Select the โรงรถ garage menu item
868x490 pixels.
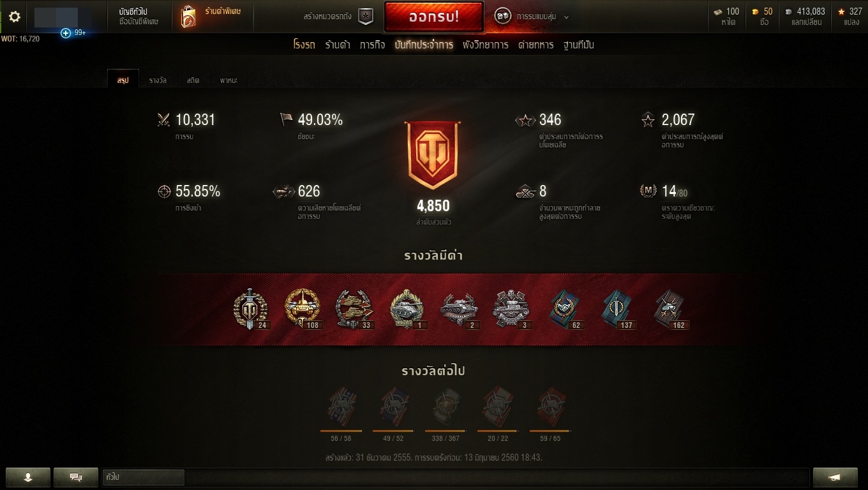point(304,45)
